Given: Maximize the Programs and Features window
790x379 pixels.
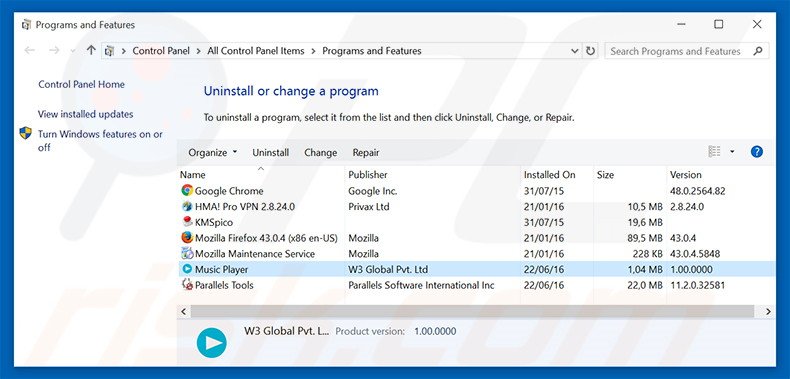Looking at the screenshot, I should (718, 24).
